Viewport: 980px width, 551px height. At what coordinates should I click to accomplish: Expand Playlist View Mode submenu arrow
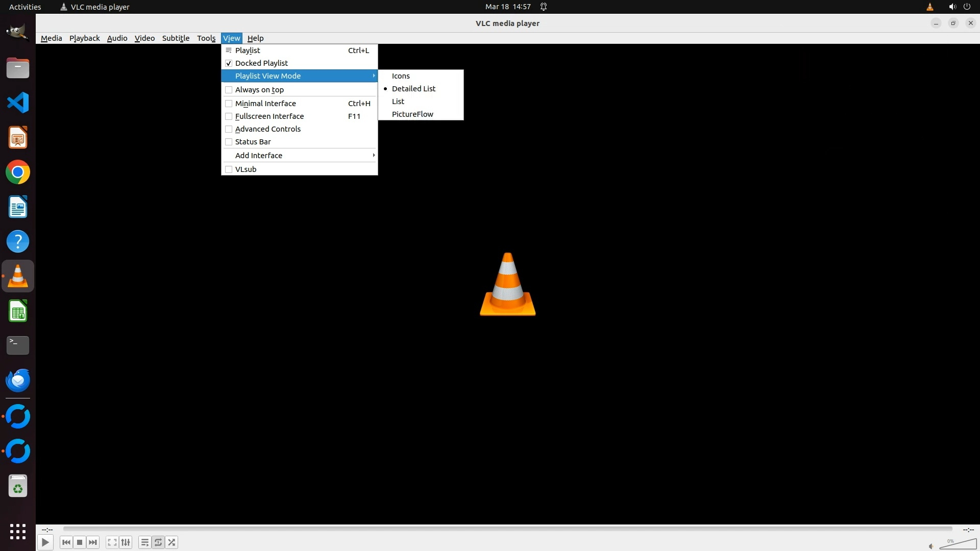click(373, 76)
